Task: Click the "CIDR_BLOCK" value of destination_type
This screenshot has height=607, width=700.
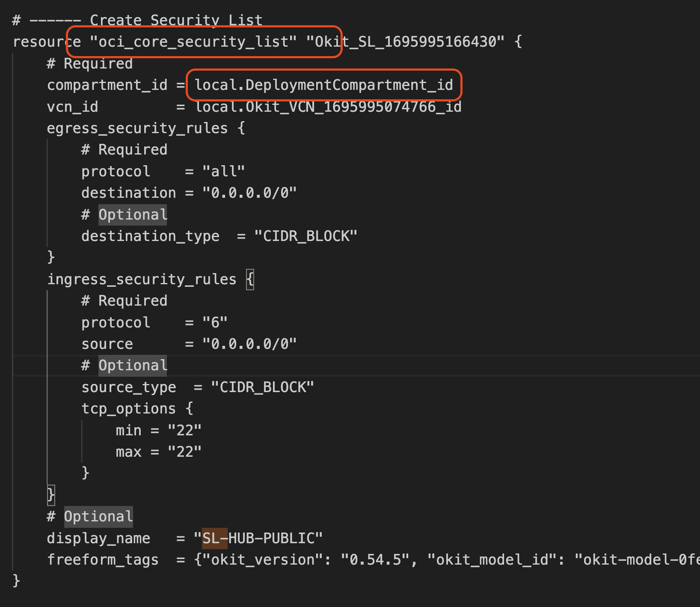Action: coord(306,236)
